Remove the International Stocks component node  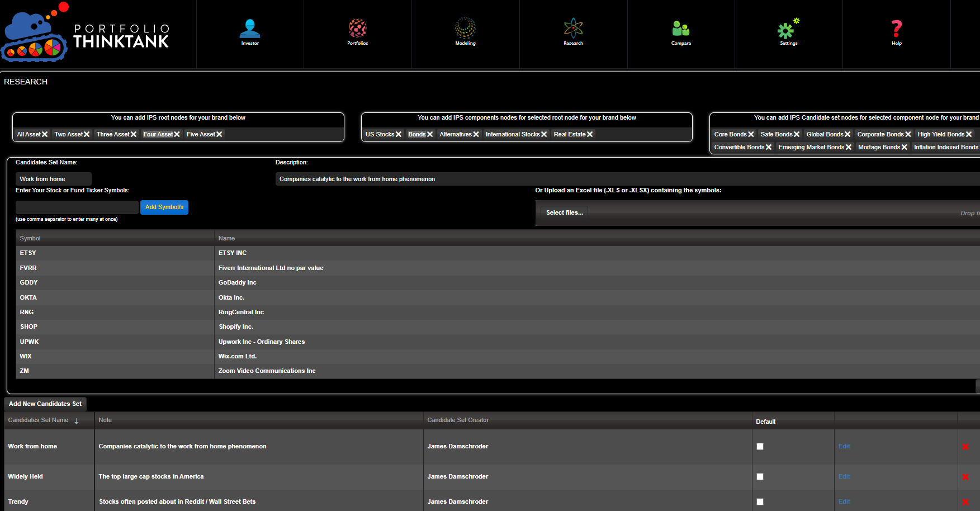click(544, 134)
